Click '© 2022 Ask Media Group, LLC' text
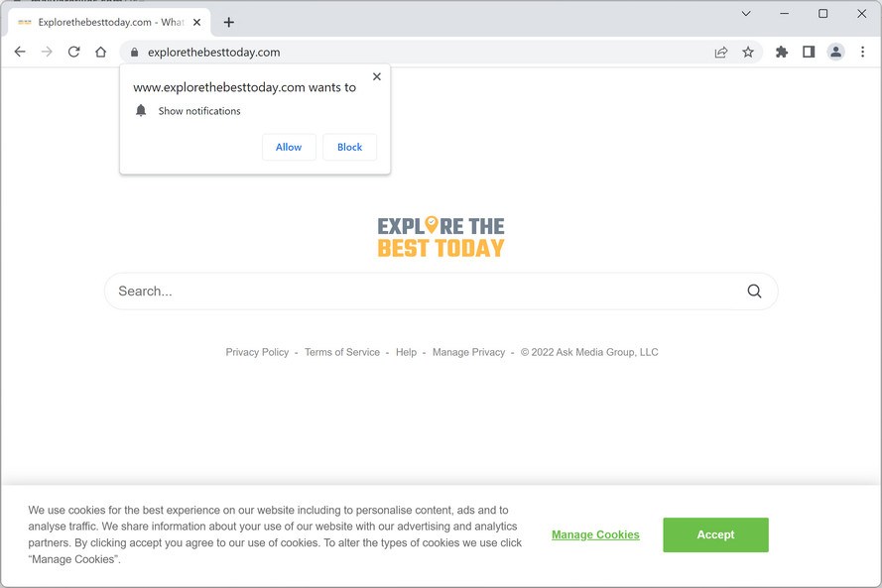This screenshot has width=882, height=588. [x=589, y=352]
